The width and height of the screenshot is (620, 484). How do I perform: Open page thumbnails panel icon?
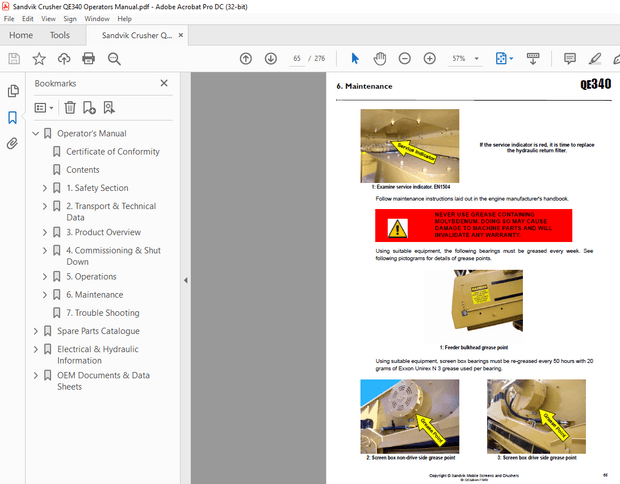click(x=13, y=91)
